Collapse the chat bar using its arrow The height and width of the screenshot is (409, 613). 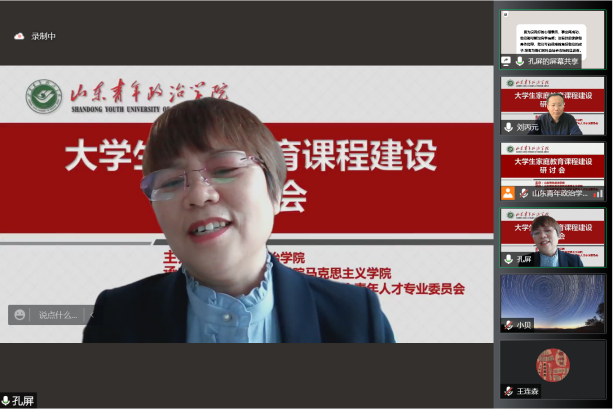(90, 314)
